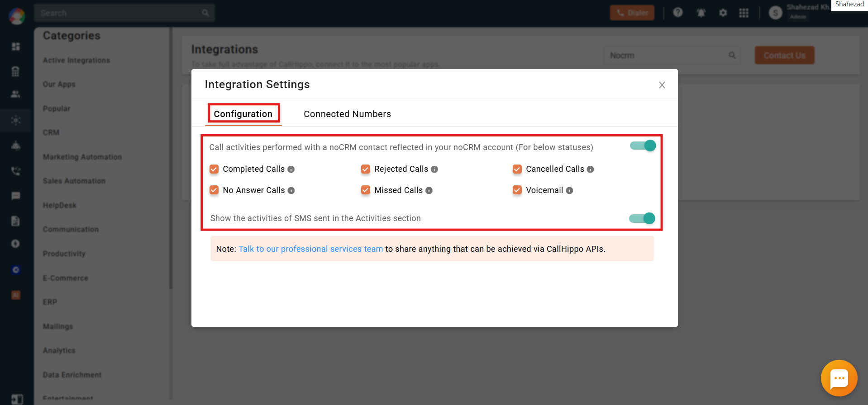Uncheck the Voicemail checkbox
Viewport: 868px width, 405px height.
(x=517, y=190)
